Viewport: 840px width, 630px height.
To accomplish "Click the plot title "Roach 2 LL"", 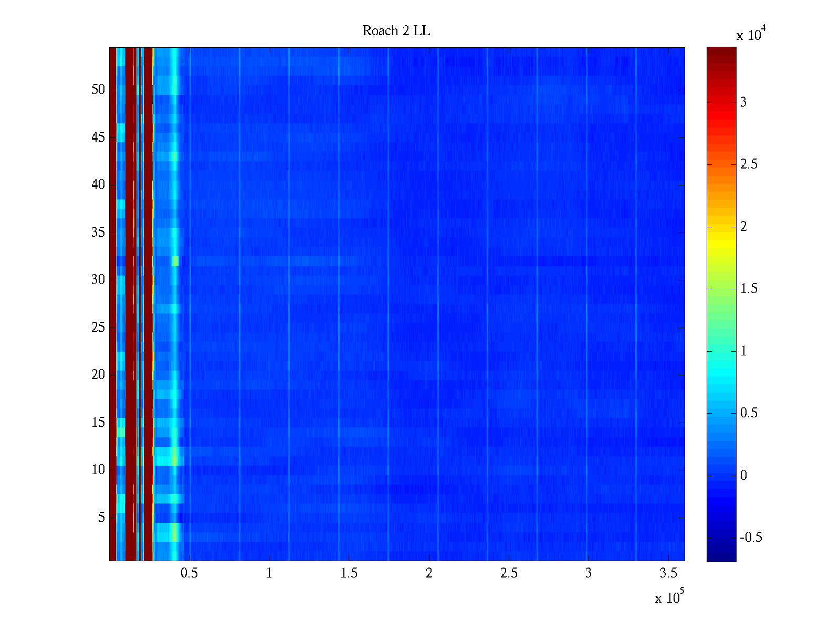I will [x=396, y=31].
